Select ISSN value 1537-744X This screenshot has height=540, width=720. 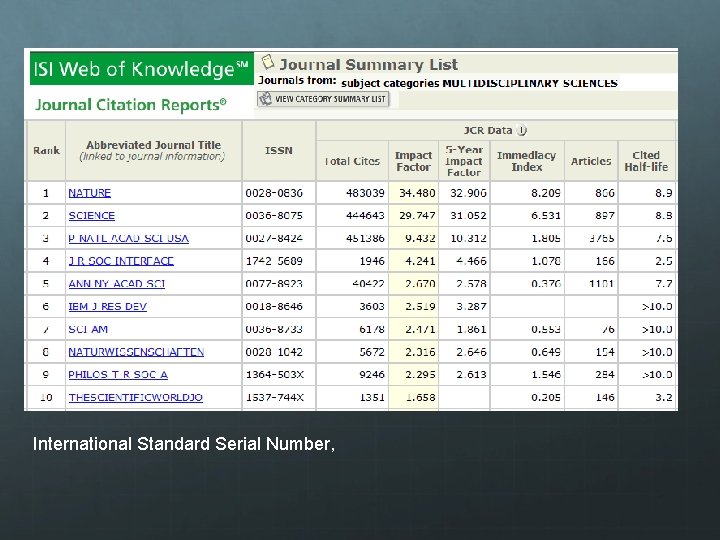(x=275, y=398)
